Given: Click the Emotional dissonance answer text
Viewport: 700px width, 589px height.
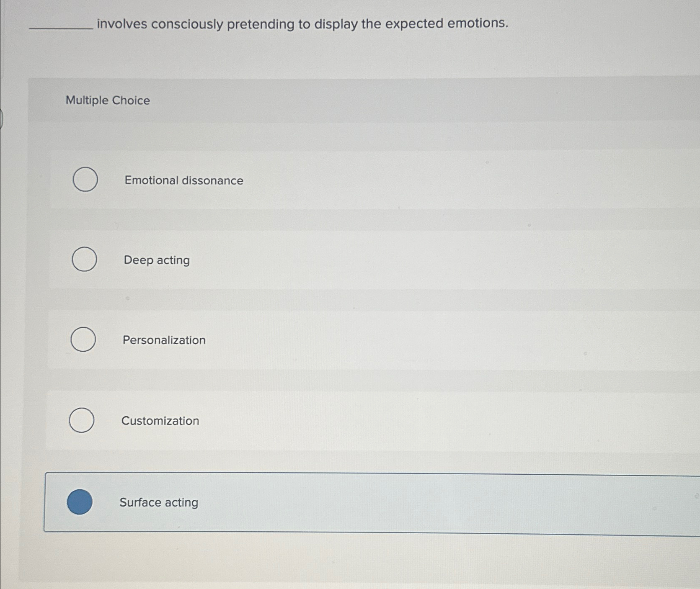Looking at the screenshot, I should coord(183,181).
